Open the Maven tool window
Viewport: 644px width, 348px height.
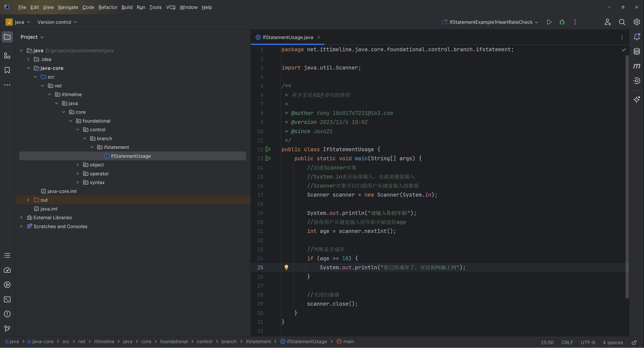click(636, 66)
